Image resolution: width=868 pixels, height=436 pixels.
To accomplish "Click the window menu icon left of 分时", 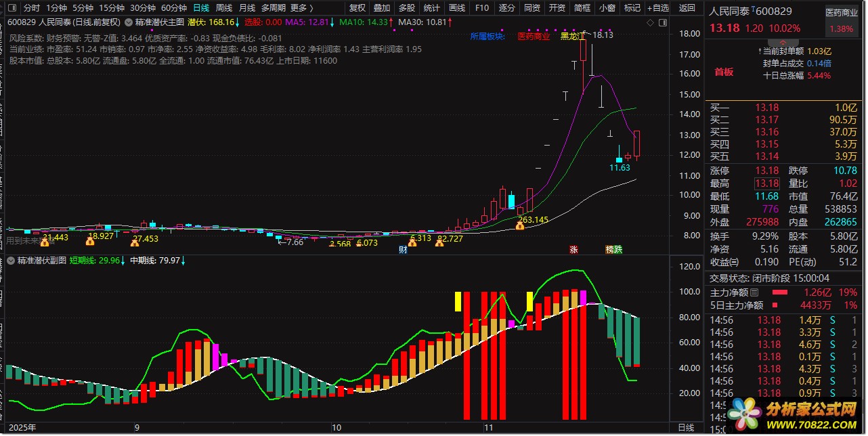I will [12, 8].
